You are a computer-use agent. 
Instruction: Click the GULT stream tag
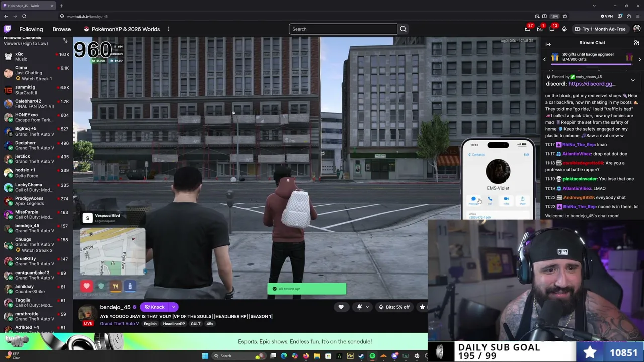click(195, 324)
